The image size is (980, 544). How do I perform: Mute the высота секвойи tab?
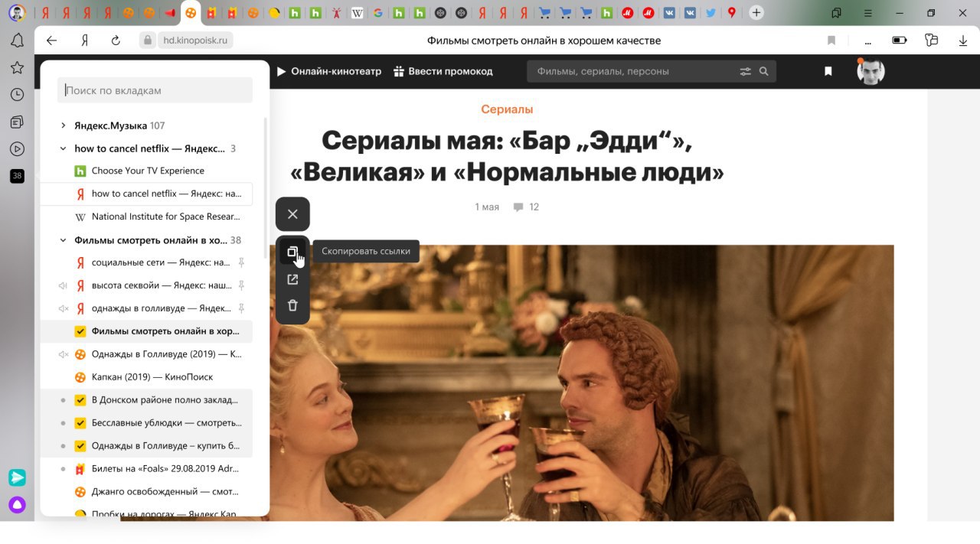(x=63, y=285)
